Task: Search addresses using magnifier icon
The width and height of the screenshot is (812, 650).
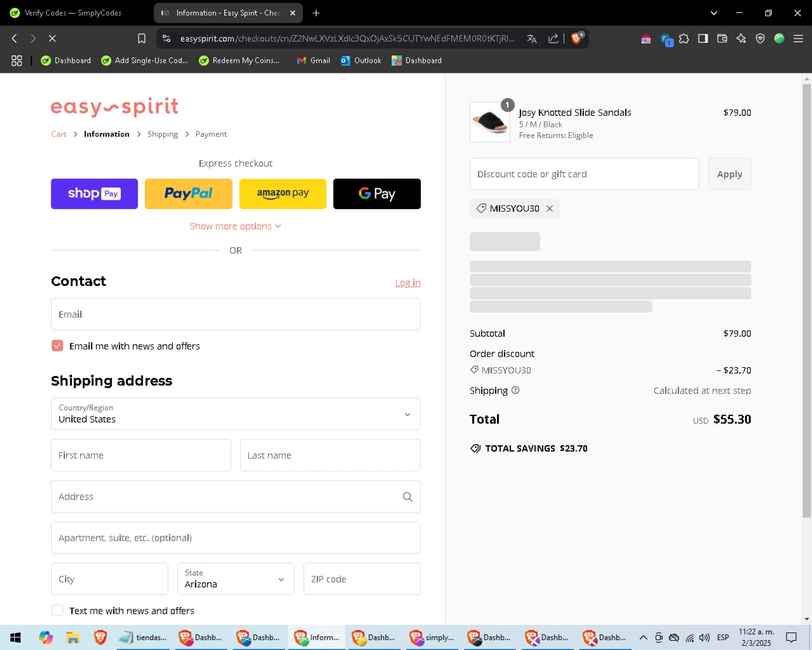Action: [x=408, y=497]
